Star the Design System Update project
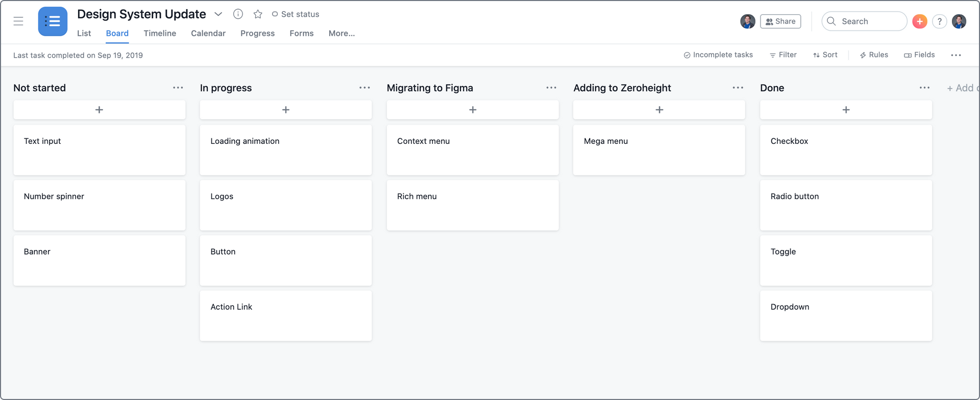The image size is (980, 400). point(258,14)
